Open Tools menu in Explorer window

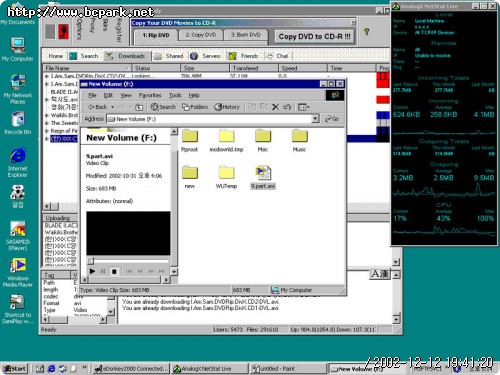click(175, 95)
